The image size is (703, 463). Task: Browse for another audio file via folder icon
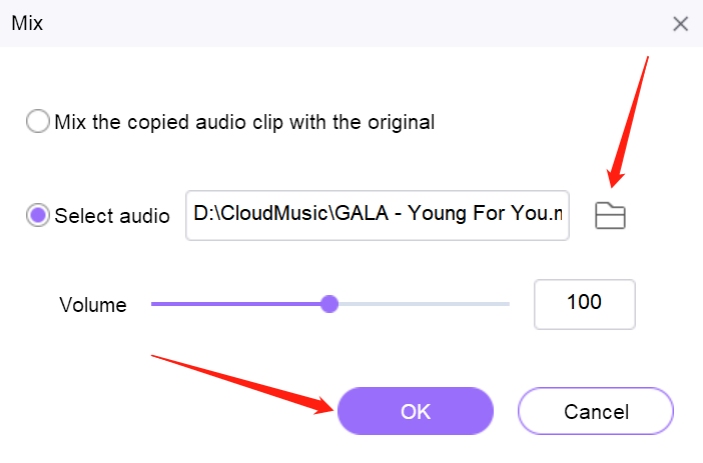(610, 216)
